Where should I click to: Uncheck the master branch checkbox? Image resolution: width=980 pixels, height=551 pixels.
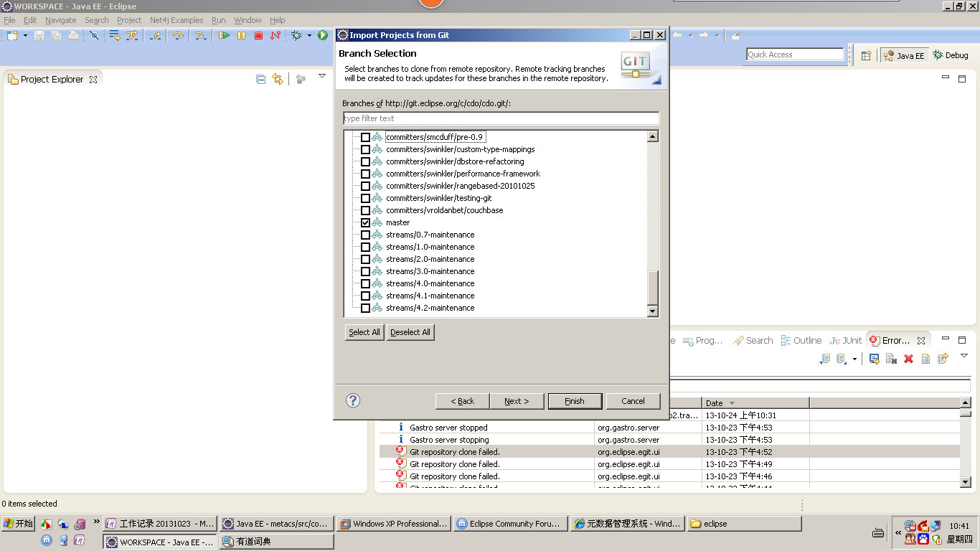365,222
